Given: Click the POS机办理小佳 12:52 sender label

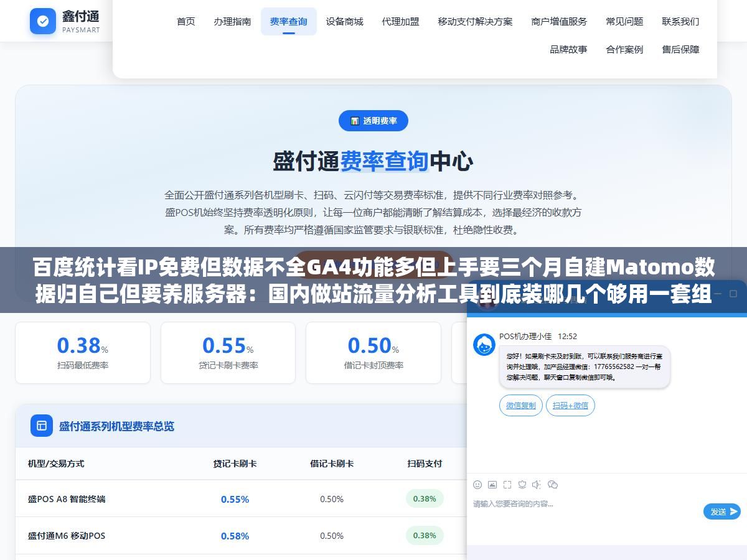Looking at the screenshot, I should (538, 336).
